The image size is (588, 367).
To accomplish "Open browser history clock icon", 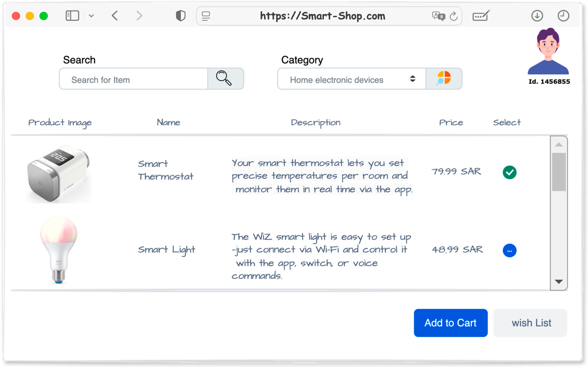I will pyautogui.click(x=563, y=16).
